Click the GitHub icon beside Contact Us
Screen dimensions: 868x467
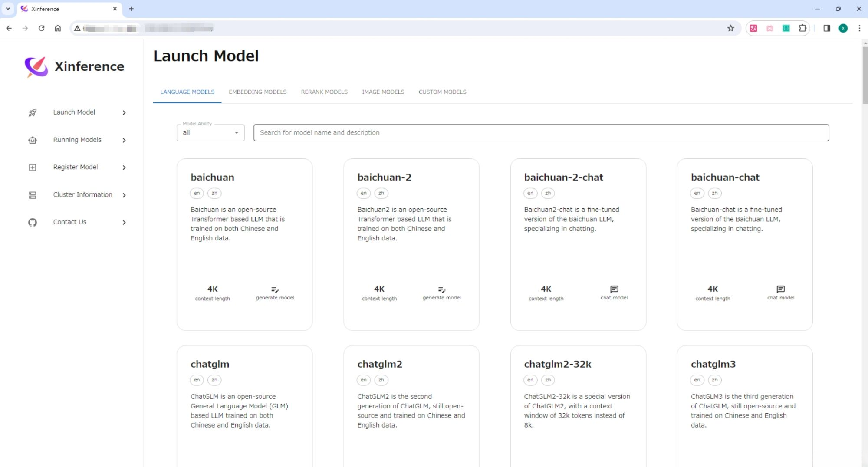tap(33, 223)
